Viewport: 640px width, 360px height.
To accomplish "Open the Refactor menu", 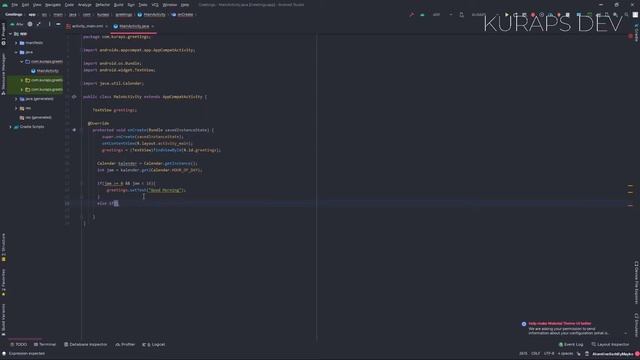I will (102, 5).
